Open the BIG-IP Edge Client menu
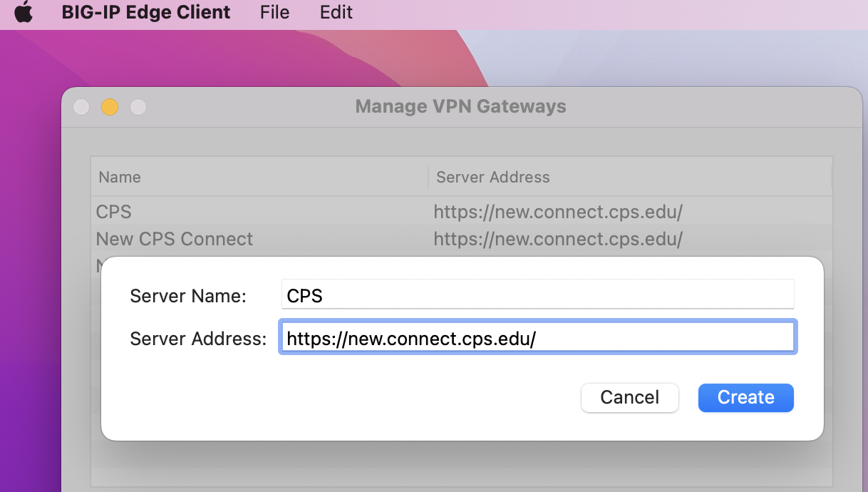The height and width of the screenshot is (492, 868). [146, 12]
